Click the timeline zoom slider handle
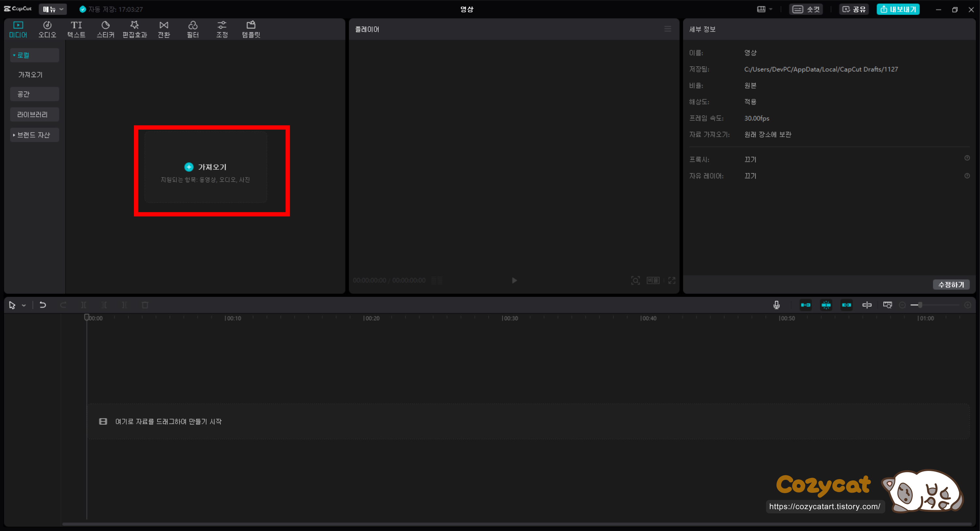The height and width of the screenshot is (531, 980). tap(920, 305)
